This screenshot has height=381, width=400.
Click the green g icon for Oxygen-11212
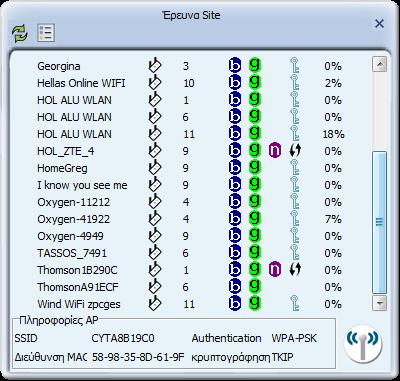click(255, 202)
